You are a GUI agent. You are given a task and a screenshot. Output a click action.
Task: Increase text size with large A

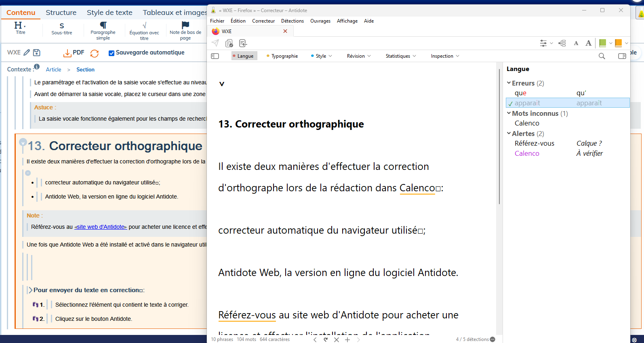pyautogui.click(x=588, y=43)
